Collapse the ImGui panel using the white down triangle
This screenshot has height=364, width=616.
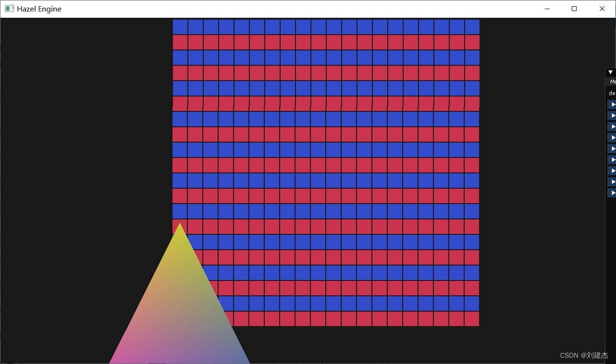point(611,72)
